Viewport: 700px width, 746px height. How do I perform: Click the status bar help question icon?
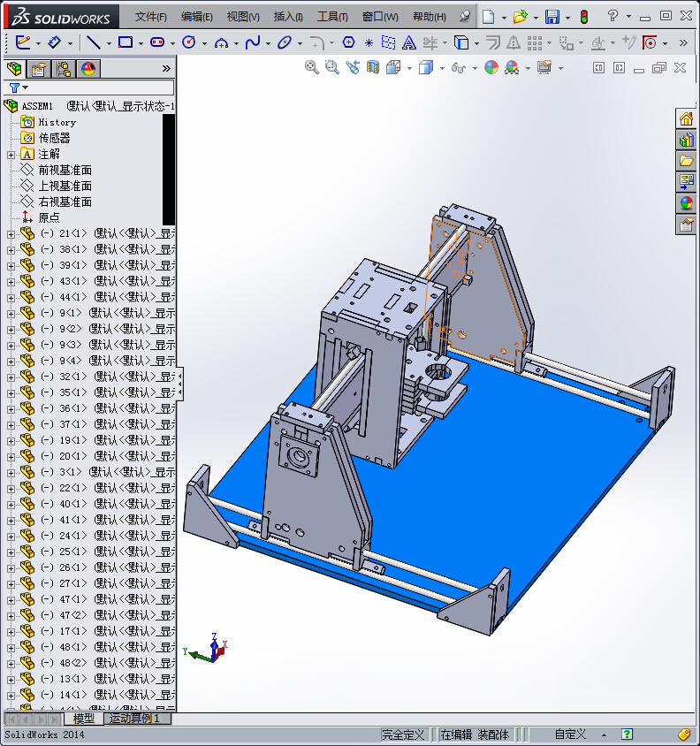tap(628, 735)
